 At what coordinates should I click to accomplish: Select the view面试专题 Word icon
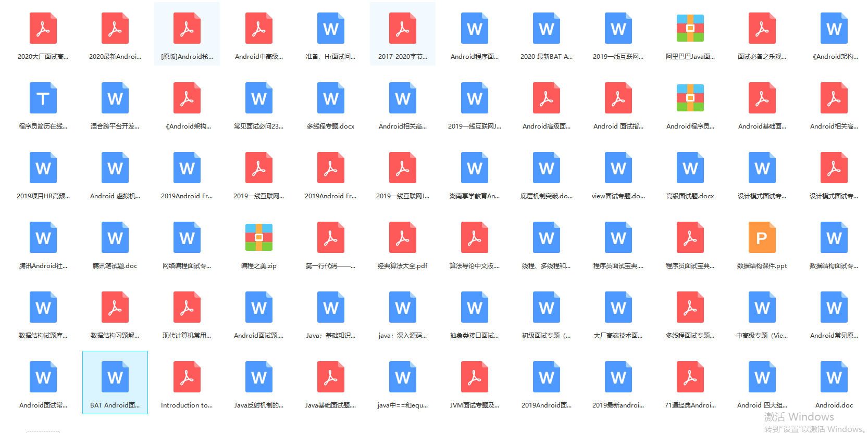(x=618, y=168)
